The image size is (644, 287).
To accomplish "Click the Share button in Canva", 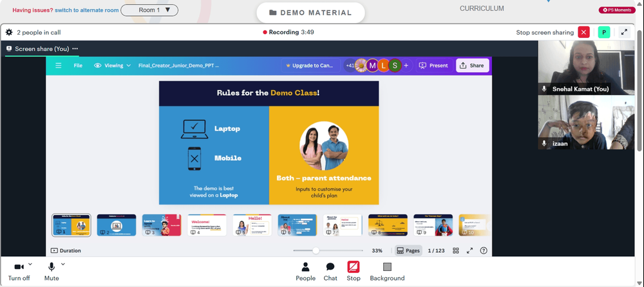I will coord(472,65).
